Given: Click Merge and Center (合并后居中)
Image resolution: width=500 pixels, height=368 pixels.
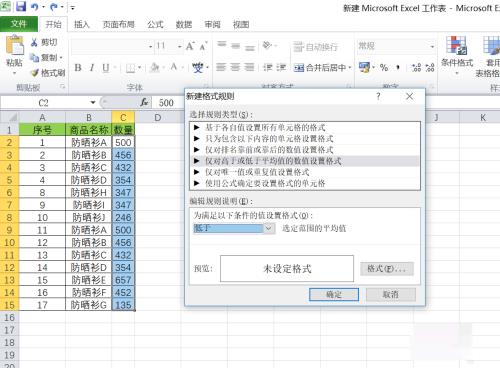Looking at the screenshot, I should point(320,68).
